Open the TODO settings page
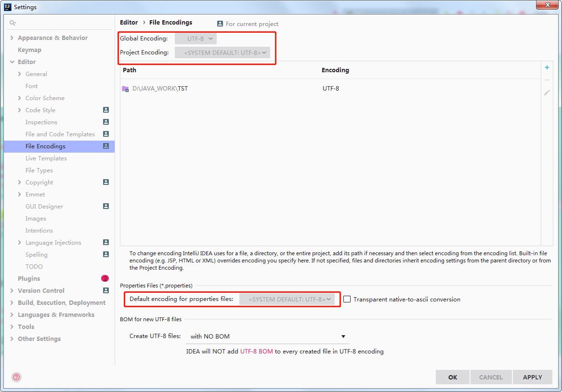The height and width of the screenshot is (392, 562). pos(34,267)
